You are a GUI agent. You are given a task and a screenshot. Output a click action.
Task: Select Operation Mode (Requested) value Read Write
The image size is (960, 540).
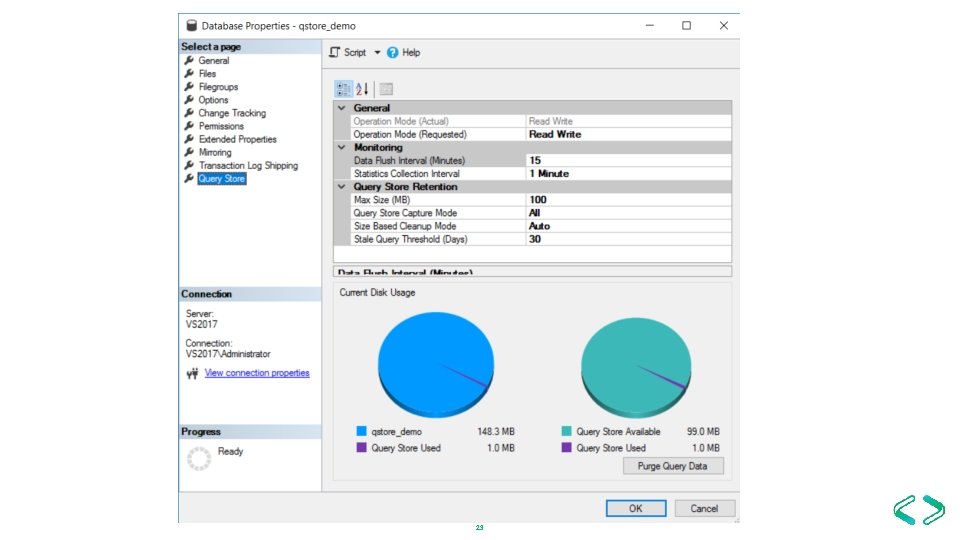click(x=628, y=134)
